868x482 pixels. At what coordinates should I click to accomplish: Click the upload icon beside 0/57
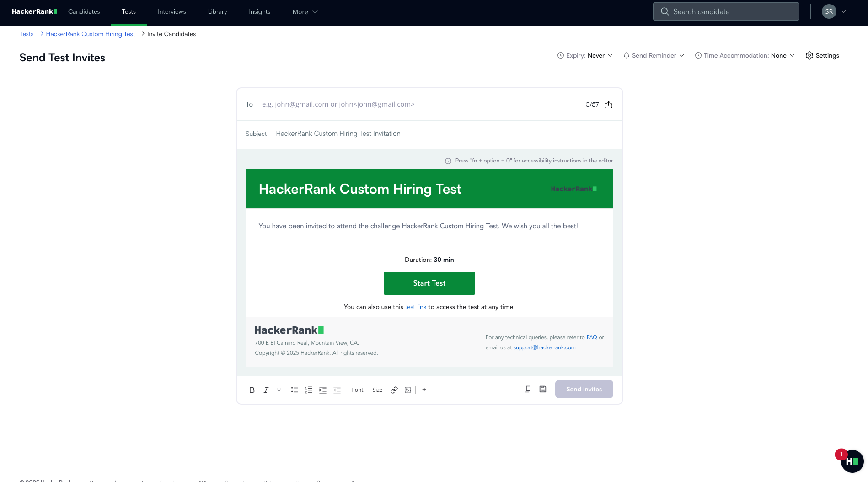click(x=608, y=104)
